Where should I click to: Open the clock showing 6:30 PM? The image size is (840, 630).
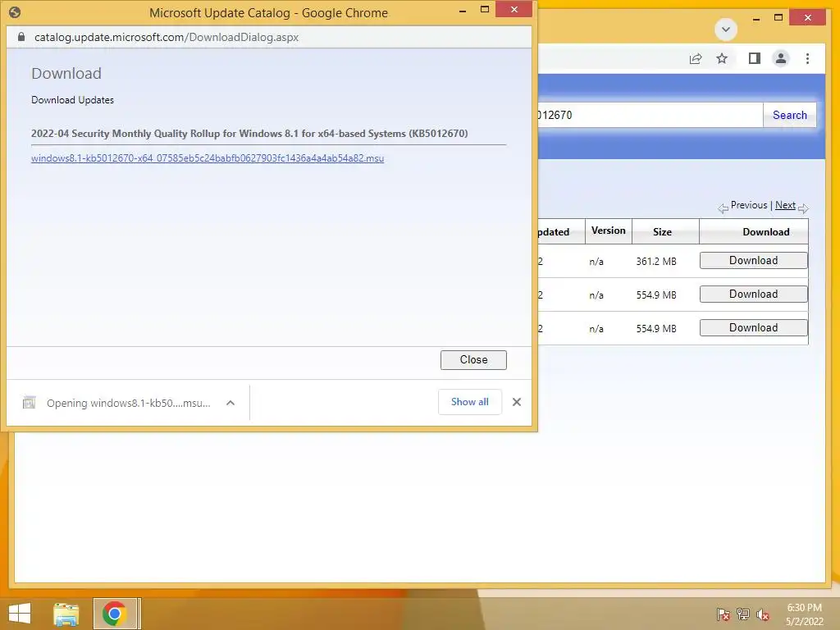coord(804,614)
